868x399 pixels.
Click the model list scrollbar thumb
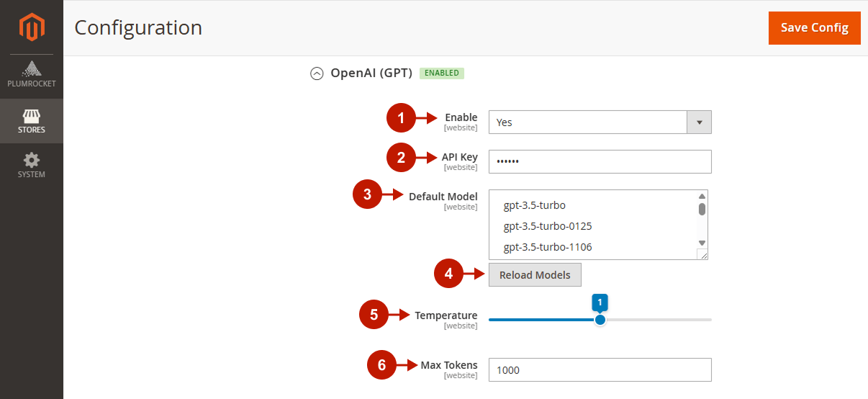coord(702,209)
